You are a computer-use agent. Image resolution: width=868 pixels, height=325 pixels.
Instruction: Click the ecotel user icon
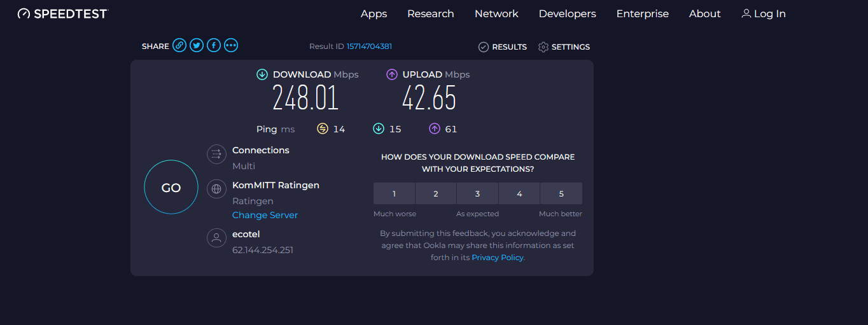[216, 238]
